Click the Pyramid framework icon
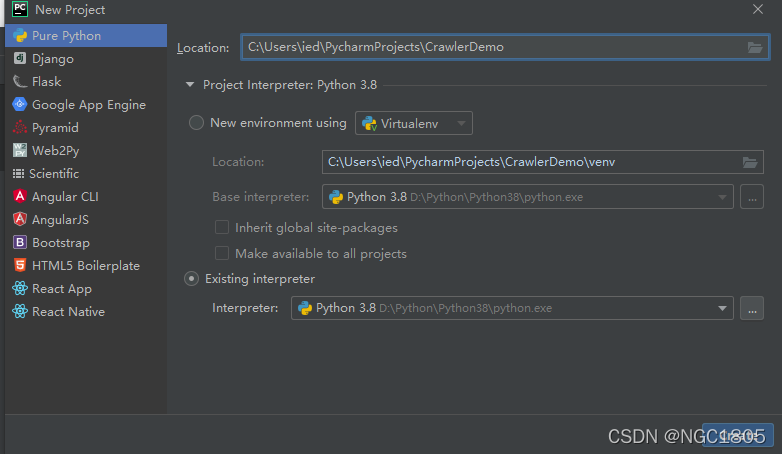Viewport: 782px width, 454px height. point(19,127)
